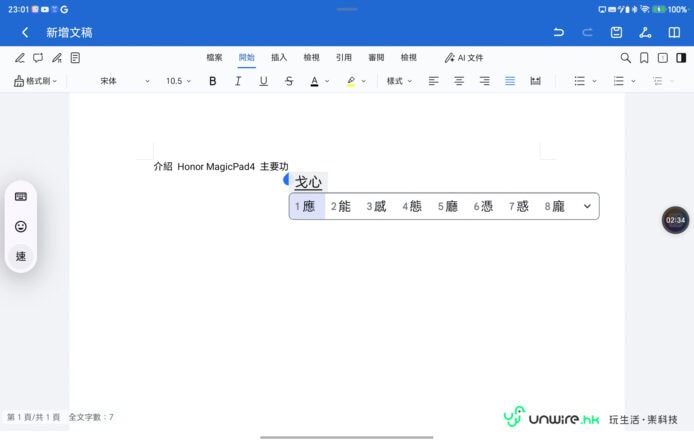694x444 pixels.
Task: Choose candidate 4 態
Action: point(412,206)
